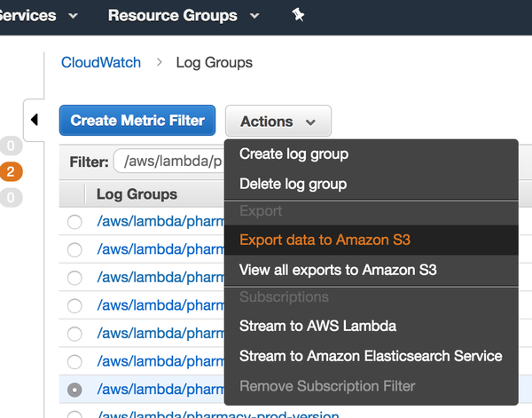Expand the Resource Groups menu
Image resolution: width=532 pixels, height=418 pixels.
coord(184,16)
